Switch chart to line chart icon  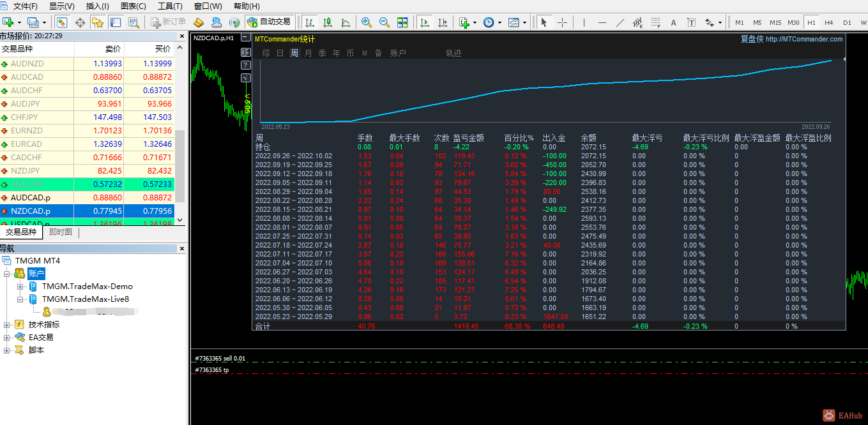pyautogui.click(x=346, y=22)
